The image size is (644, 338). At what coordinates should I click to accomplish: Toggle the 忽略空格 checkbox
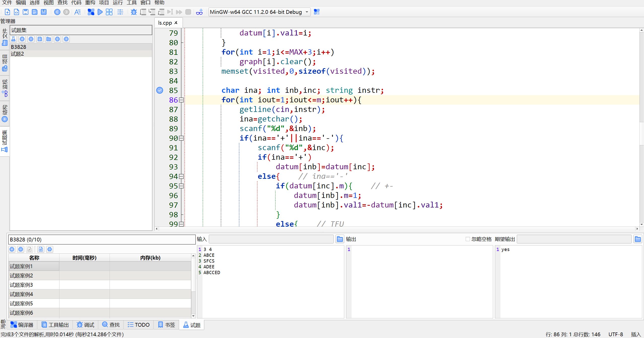[x=468, y=239]
